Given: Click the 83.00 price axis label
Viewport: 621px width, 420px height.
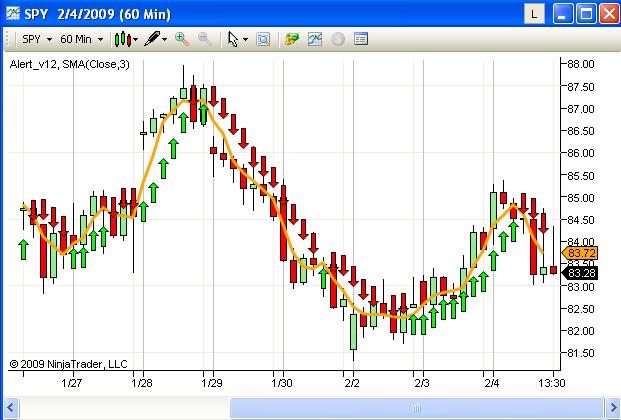Looking at the screenshot, I should tap(581, 286).
